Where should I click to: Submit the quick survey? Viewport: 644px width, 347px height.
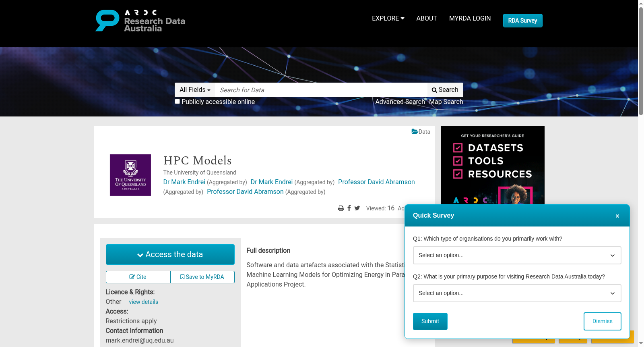pyautogui.click(x=430, y=321)
